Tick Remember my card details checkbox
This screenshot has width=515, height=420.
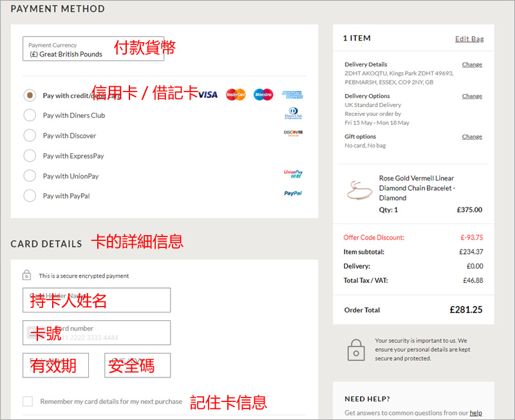(28, 401)
